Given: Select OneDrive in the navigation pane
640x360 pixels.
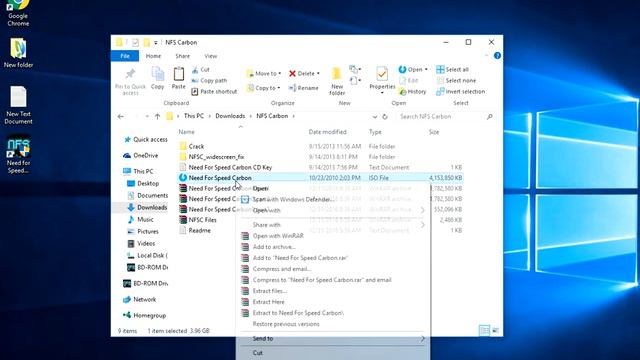Looking at the screenshot, I should coord(140,156).
